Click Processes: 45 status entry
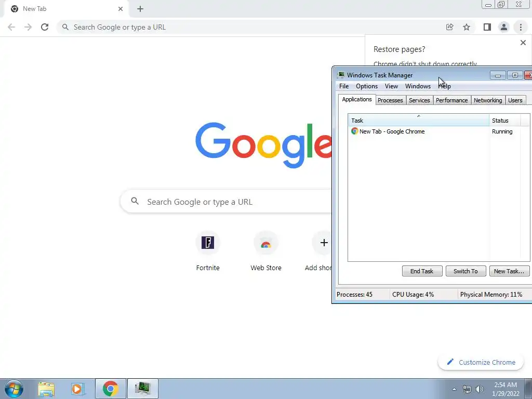 click(354, 295)
